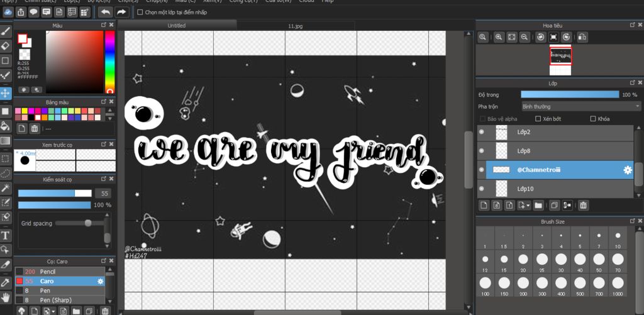Click the palette swatch list up arrow
Screen dimensions: 644x315
(109, 111)
